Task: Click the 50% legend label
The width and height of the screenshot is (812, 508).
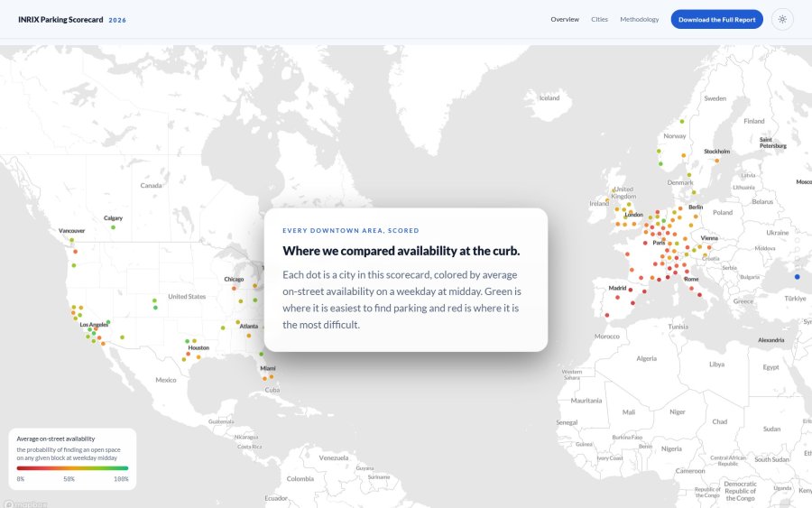Action: click(x=69, y=479)
